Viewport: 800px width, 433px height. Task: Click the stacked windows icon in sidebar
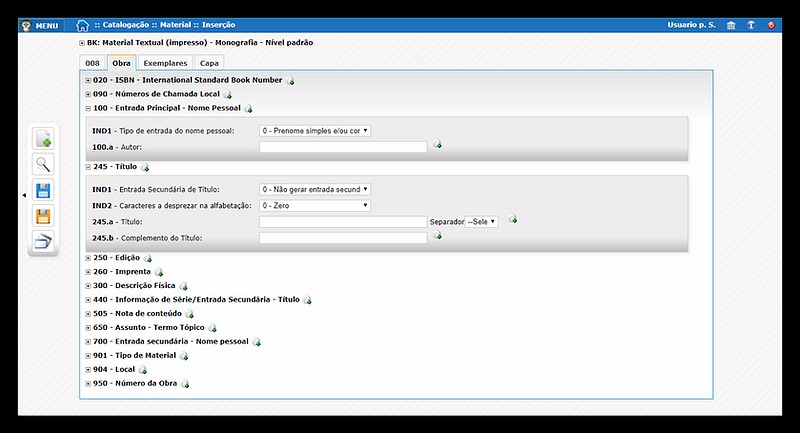pos(43,240)
